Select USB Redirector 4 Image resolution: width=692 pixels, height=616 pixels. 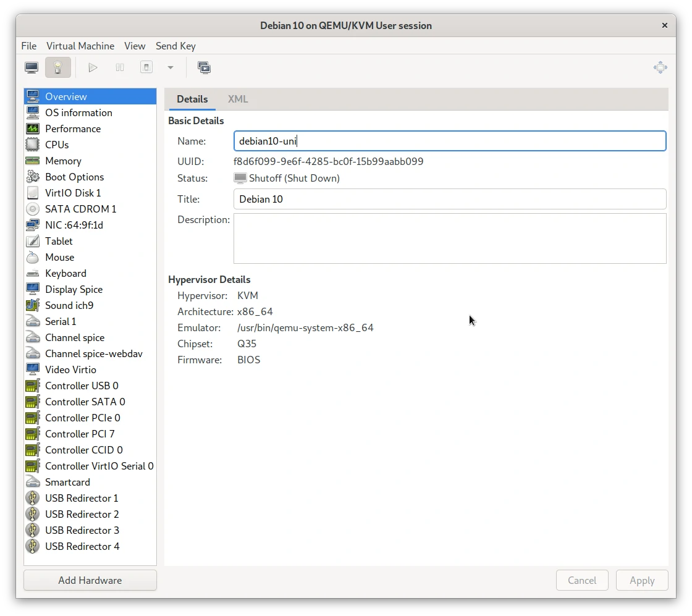[x=90, y=547]
